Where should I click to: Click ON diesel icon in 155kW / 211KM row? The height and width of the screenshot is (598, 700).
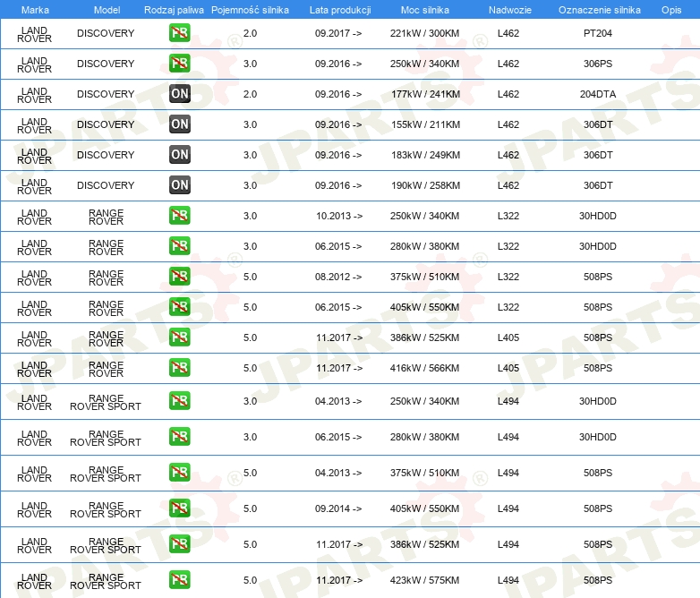click(179, 124)
